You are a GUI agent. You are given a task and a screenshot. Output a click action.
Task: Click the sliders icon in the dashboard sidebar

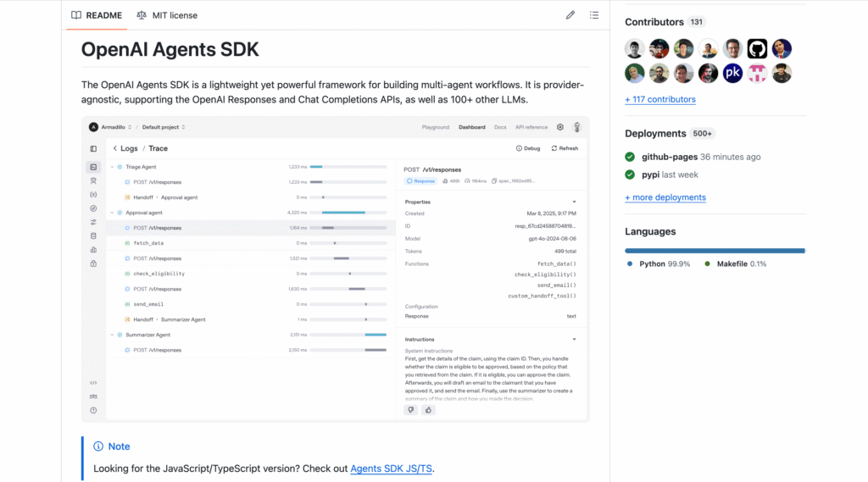93,222
